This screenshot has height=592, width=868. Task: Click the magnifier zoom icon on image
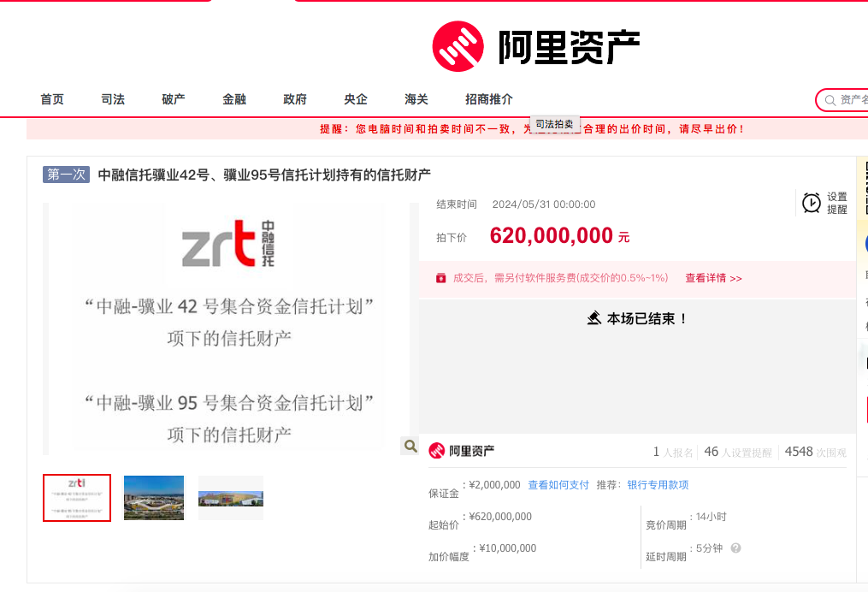(x=410, y=446)
